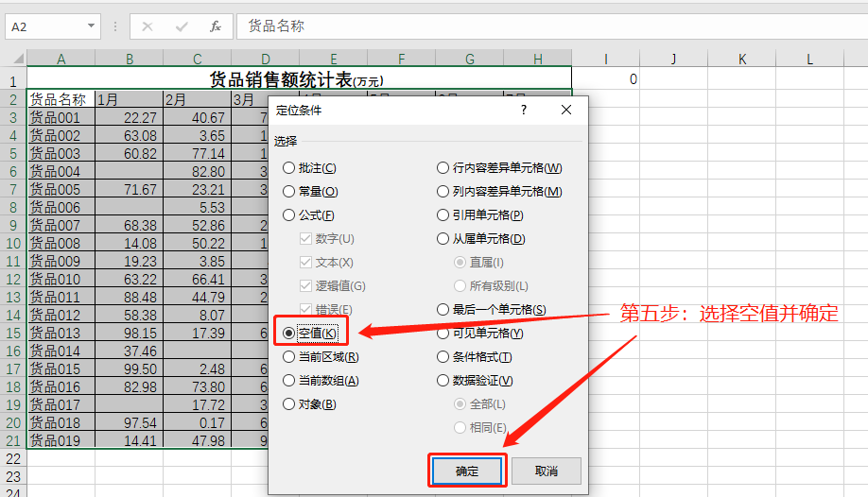This screenshot has height=497, width=868.
Task: Click the cell with value 0.17
Action: [x=197, y=423]
